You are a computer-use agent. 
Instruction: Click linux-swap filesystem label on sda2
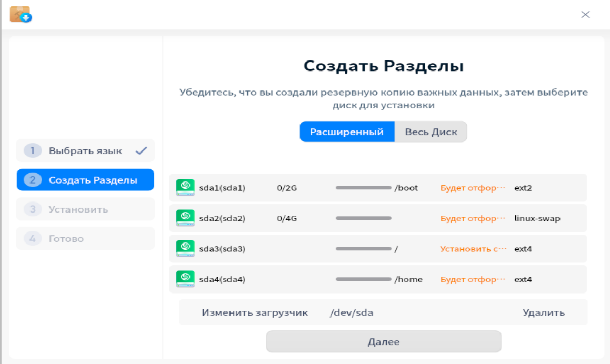pyautogui.click(x=537, y=218)
